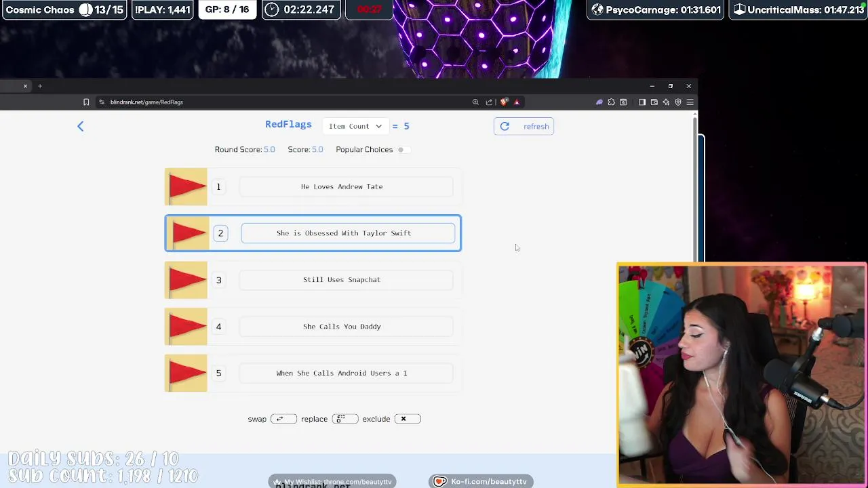Open the extensions puzzle icon
The width and height of the screenshot is (868, 488).
point(612,102)
